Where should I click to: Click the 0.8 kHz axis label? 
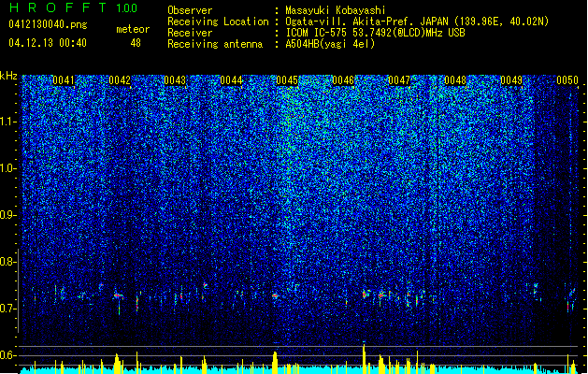point(8,262)
